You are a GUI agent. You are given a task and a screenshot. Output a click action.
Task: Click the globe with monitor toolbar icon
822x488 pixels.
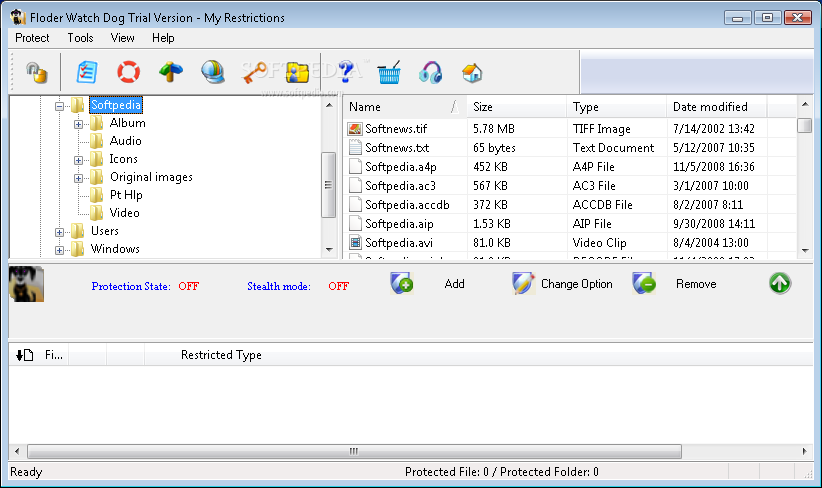tap(213, 72)
